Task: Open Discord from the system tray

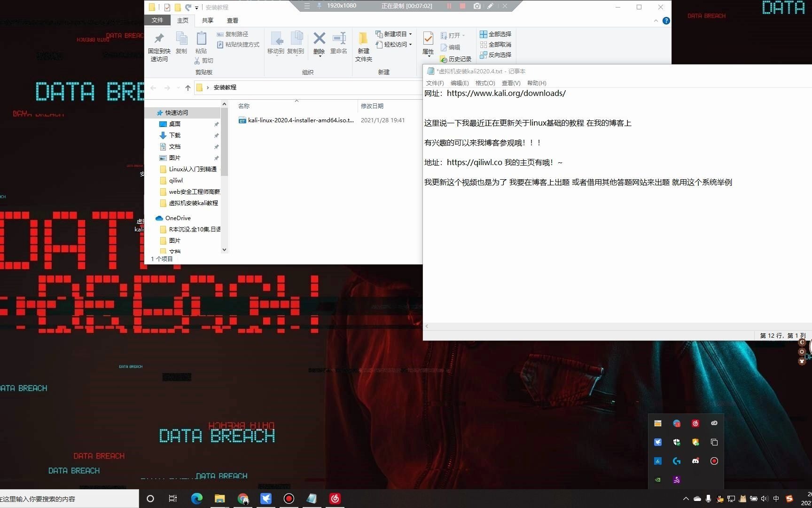Action: pos(696,461)
